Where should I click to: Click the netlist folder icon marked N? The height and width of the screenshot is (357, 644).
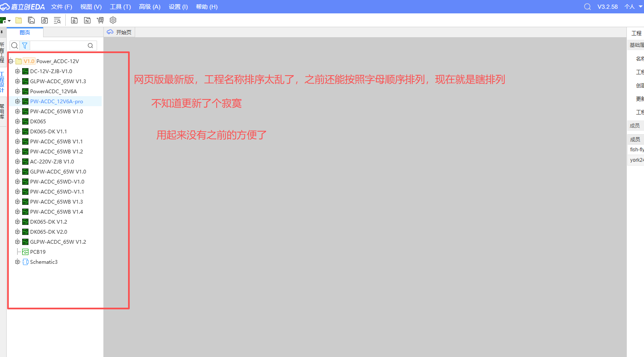(x=87, y=20)
